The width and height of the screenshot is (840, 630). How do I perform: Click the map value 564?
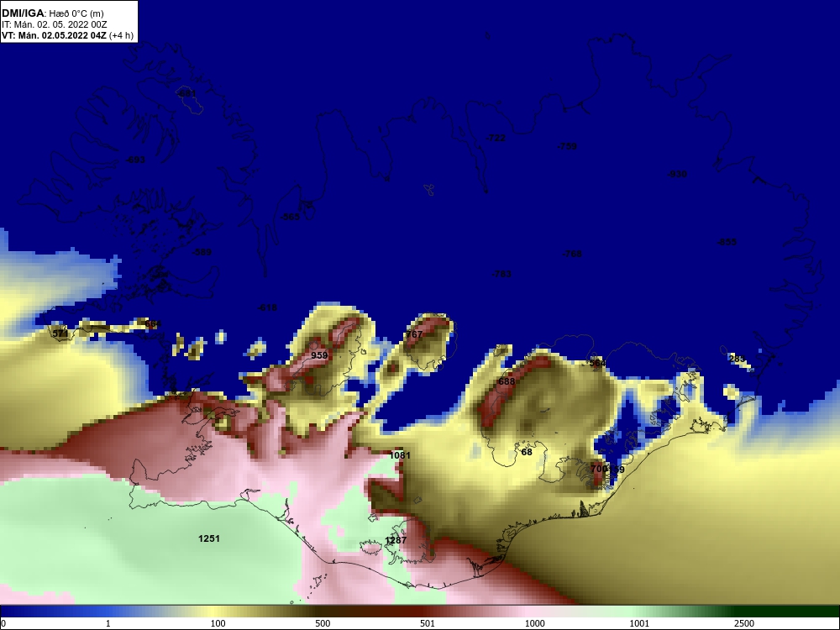pos(597,363)
